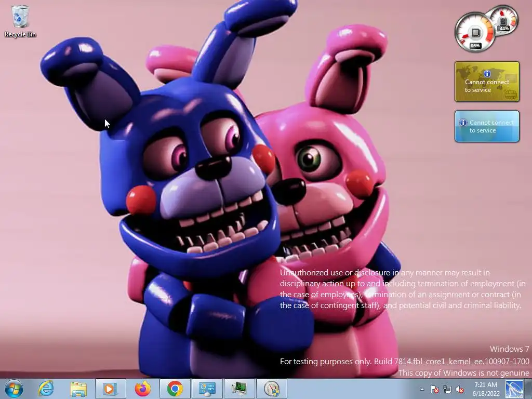The image size is (532, 399).
Task: Click the muted speaker volume icon
Action: (460, 389)
